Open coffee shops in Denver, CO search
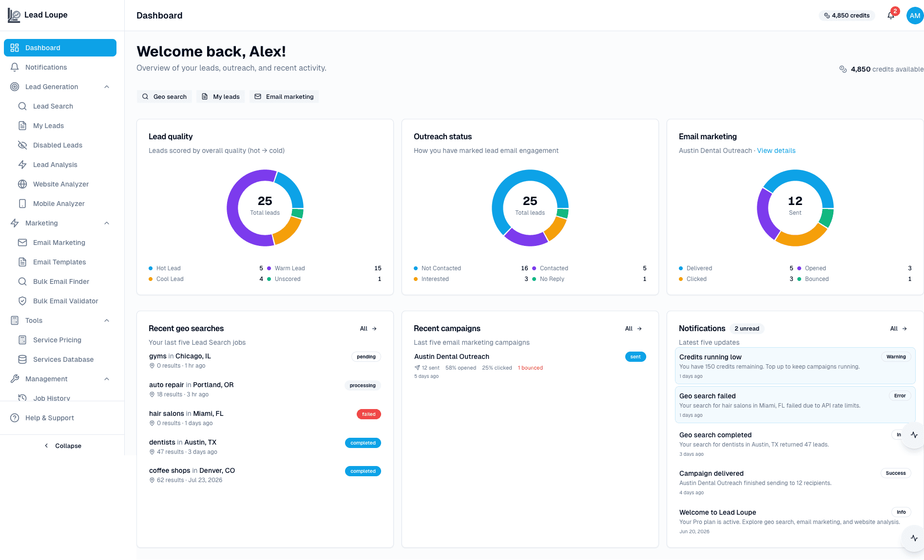This screenshot has height=560, width=924. coord(265,475)
